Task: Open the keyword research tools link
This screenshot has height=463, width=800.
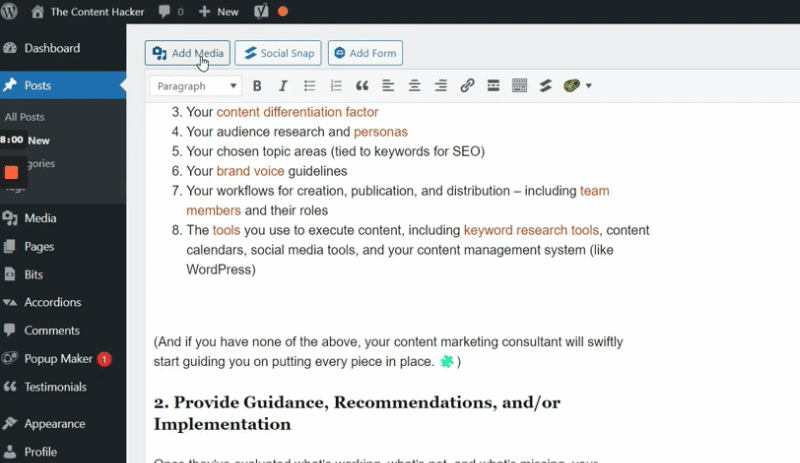Action: click(531, 230)
